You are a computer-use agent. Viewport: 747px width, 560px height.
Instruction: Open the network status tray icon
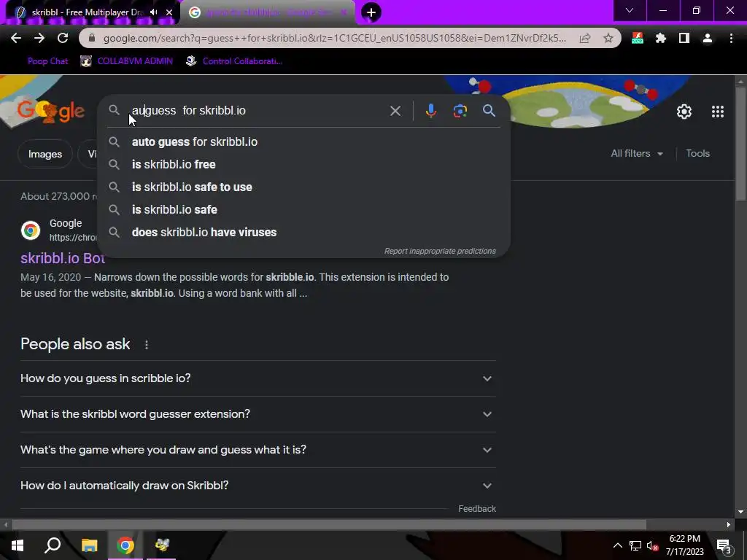pos(635,545)
